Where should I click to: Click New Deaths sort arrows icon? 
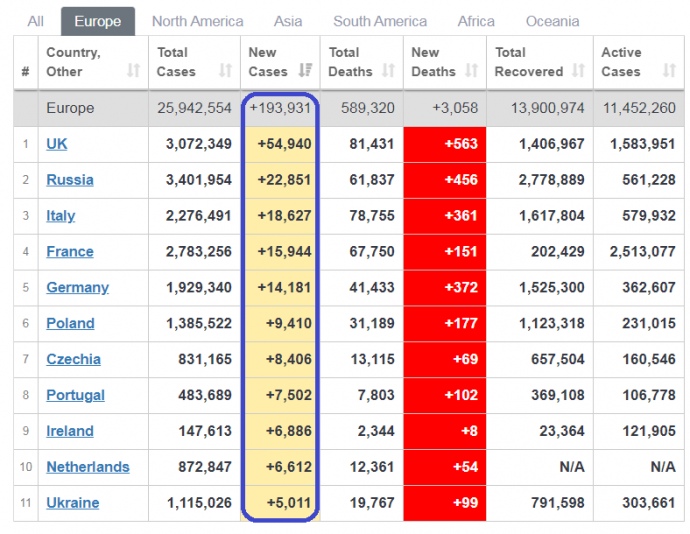point(472,71)
